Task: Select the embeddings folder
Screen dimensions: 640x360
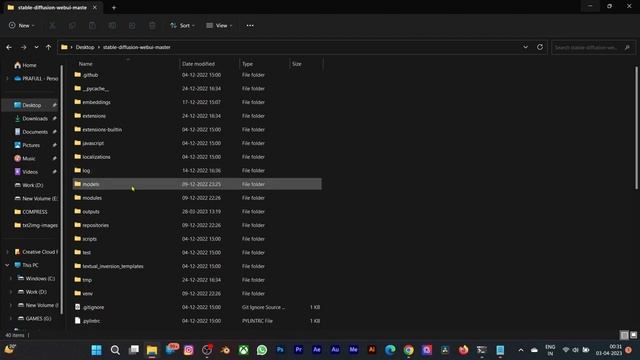Action: pos(96,102)
